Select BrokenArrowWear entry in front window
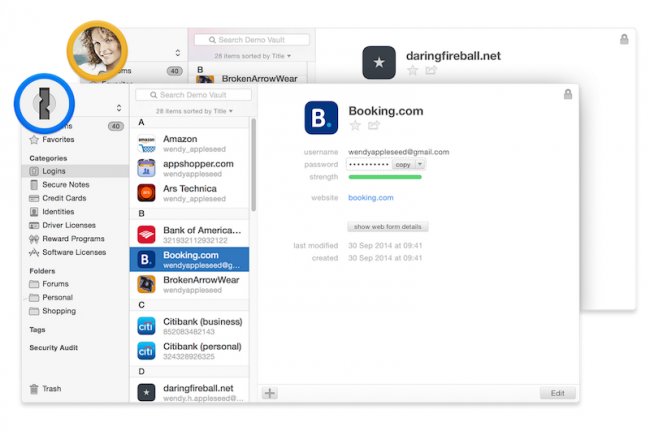Viewport: 650px width, 431px height. click(x=190, y=285)
